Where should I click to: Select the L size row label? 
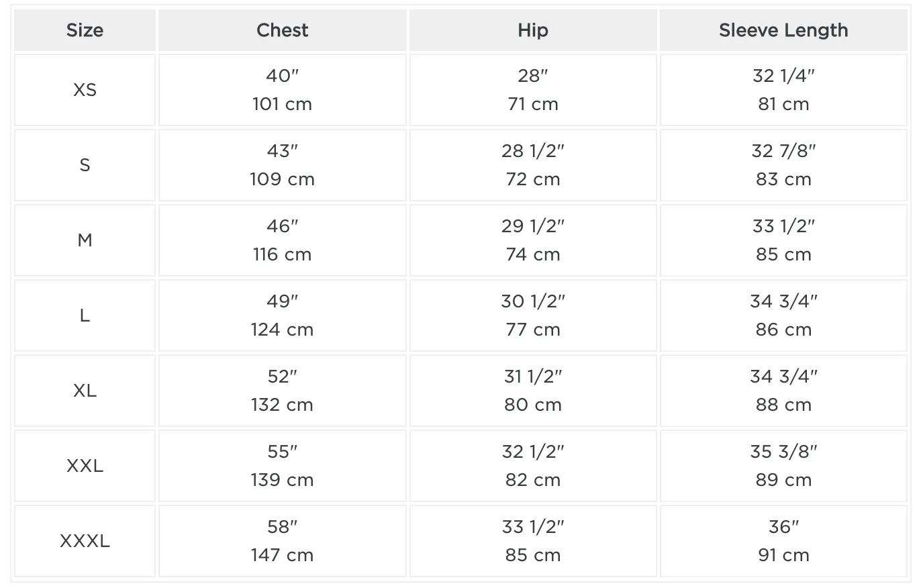[85, 315]
